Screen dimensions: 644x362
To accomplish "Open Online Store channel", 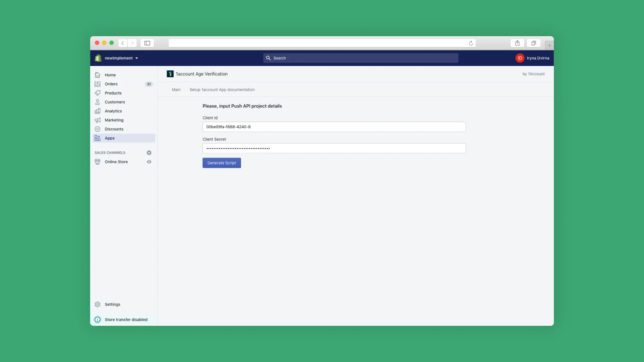I will point(116,162).
